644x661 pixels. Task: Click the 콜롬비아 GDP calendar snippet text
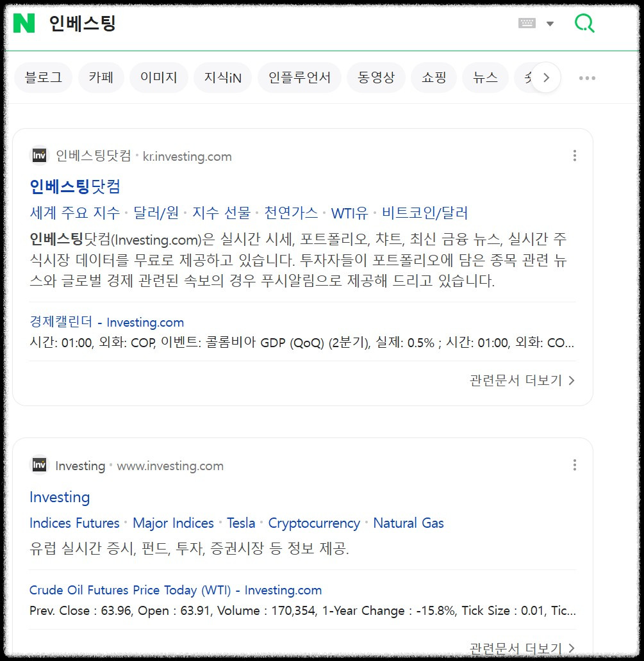(x=302, y=343)
